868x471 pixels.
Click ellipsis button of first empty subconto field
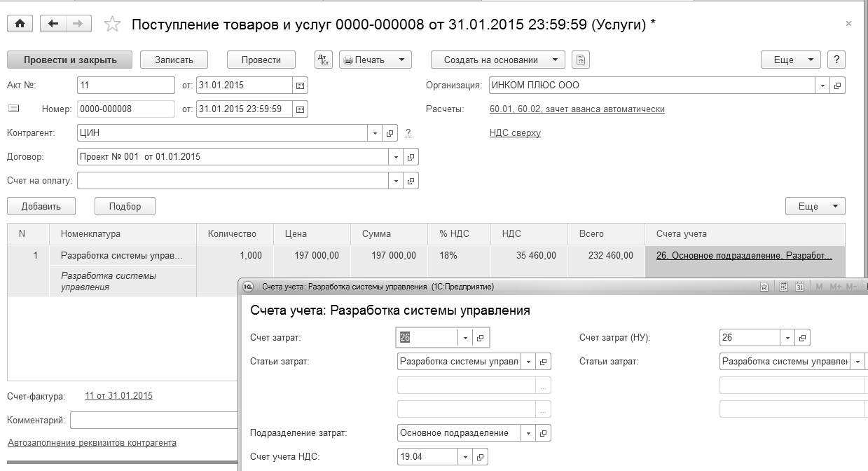[544, 385]
